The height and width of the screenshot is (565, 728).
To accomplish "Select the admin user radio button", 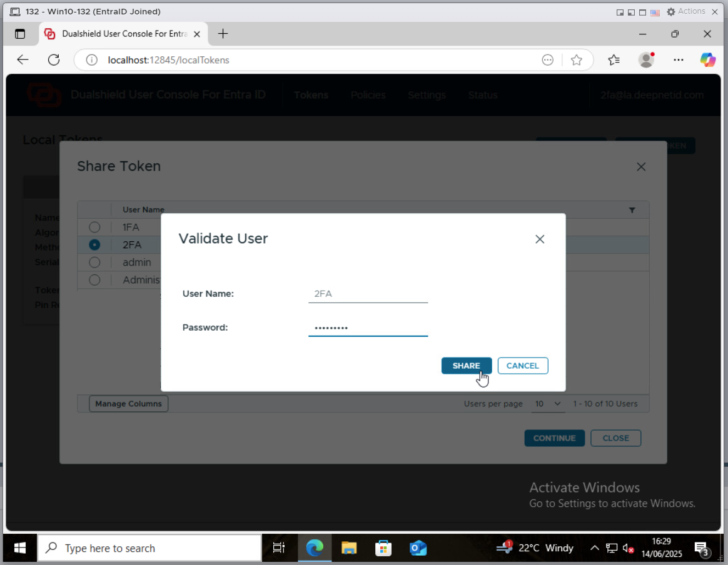I will [x=94, y=262].
